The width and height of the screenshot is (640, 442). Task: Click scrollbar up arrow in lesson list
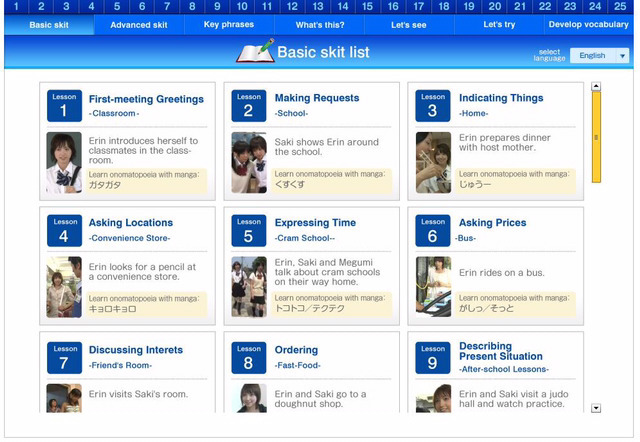coord(596,86)
